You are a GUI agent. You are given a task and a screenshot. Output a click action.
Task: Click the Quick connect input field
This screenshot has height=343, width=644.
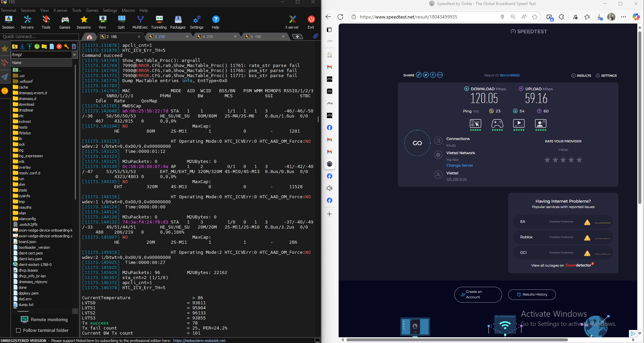point(40,37)
